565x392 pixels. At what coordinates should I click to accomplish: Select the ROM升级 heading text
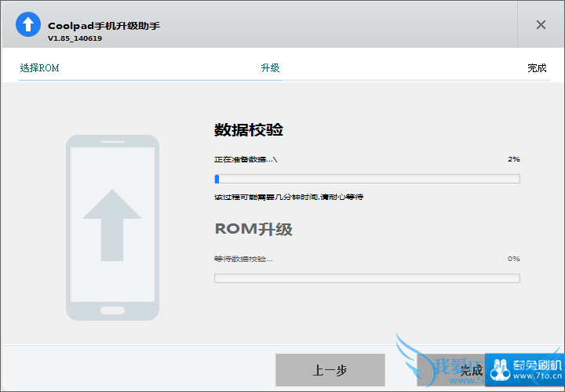[x=253, y=229]
